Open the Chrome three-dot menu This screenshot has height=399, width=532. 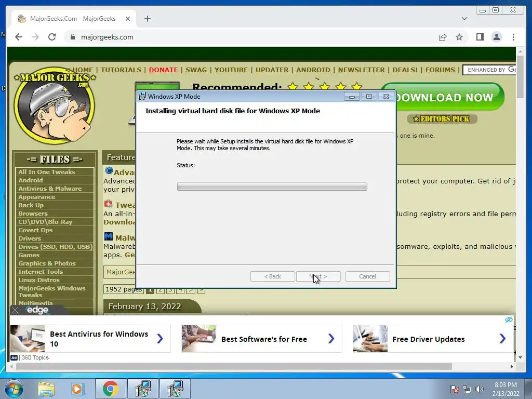[x=513, y=37]
